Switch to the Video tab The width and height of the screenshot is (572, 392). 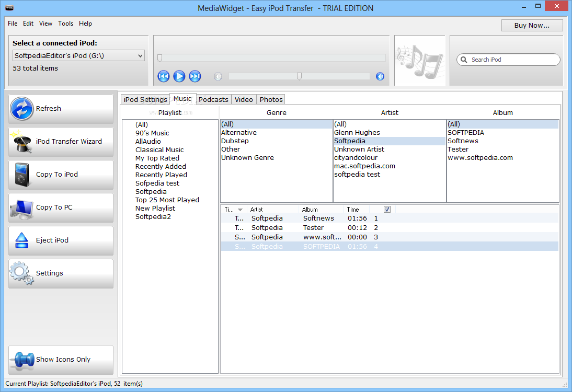click(244, 99)
